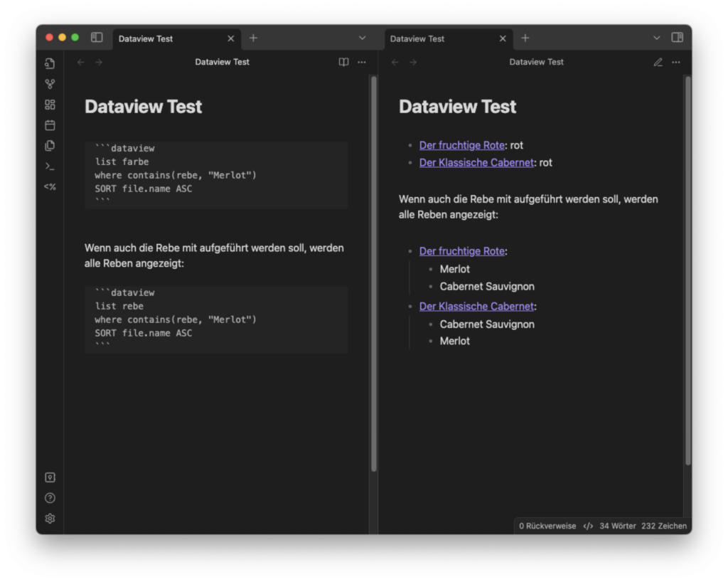Open Der Klassische Cabernet link above Cabernet Sauvignon sublist
This screenshot has width=728, height=582.
(476, 307)
